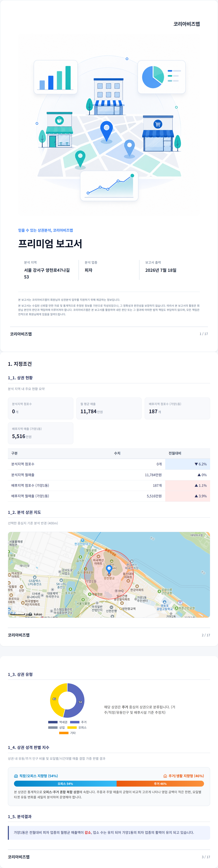The width and height of the screenshot is (218, 868).
Task: Click the line graph card illustration on the cover
Action: click(x=109, y=186)
